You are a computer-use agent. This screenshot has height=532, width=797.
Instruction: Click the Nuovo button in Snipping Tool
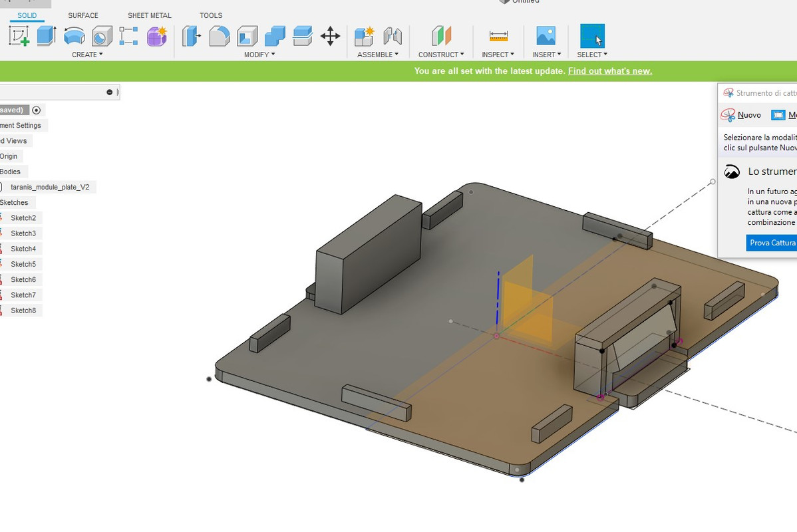click(x=741, y=115)
